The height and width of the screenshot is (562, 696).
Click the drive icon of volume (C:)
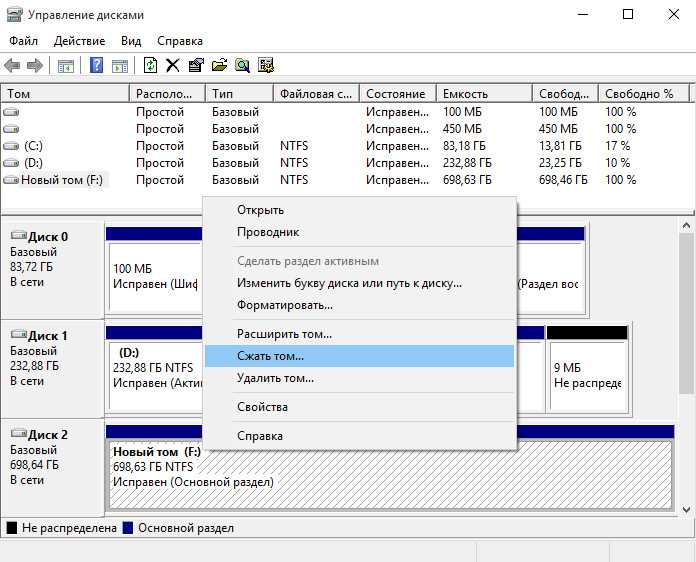point(11,146)
